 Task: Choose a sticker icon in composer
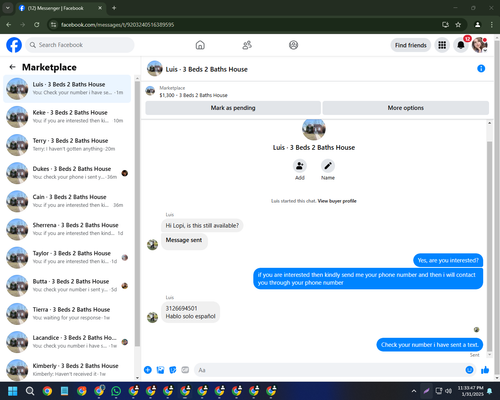pyautogui.click(x=173, y=370)
